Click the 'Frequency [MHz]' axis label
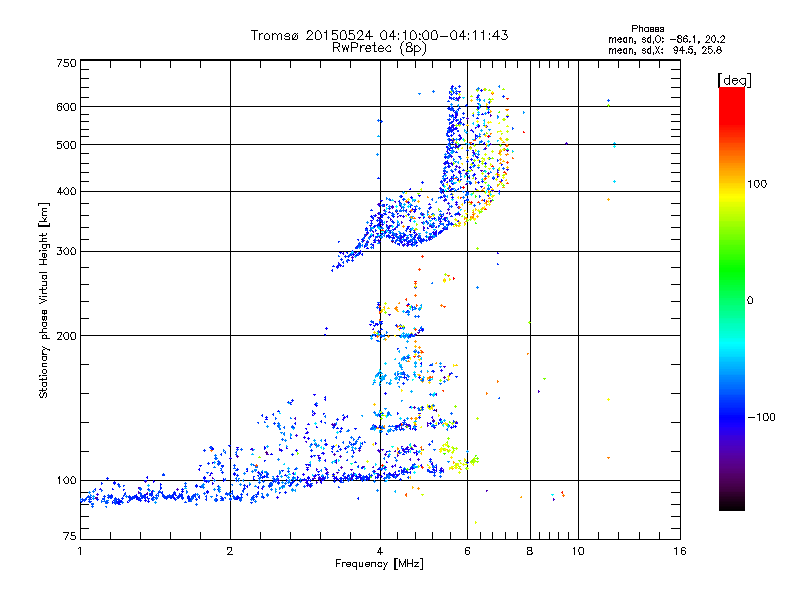800x600 pixels. pos(379,564)
